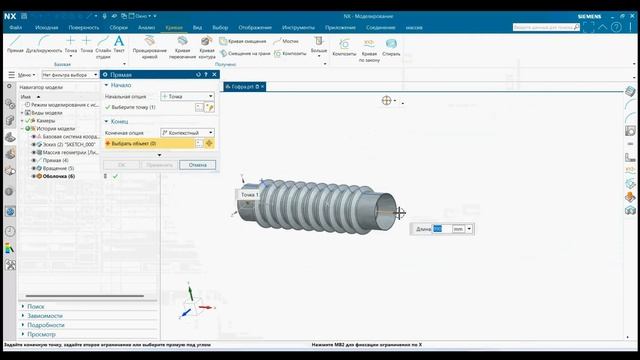Click the Отмена button in the dialog
The height and width of the screenshot is (360, 640).
pos(198,165)
